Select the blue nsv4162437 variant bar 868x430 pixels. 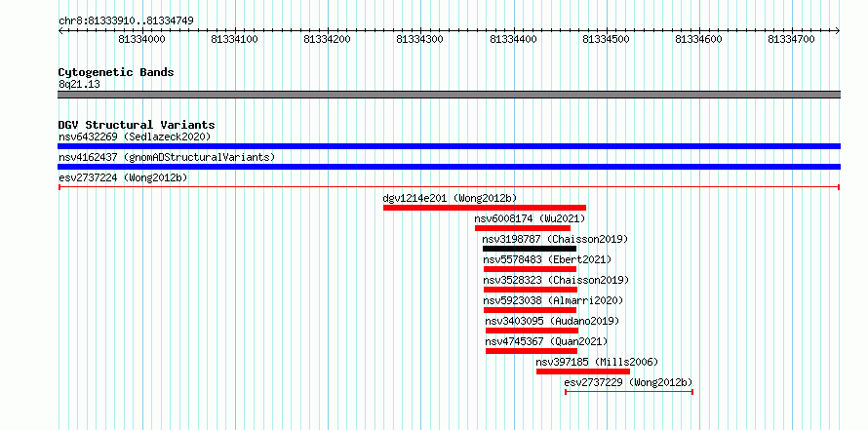point(449,167)
